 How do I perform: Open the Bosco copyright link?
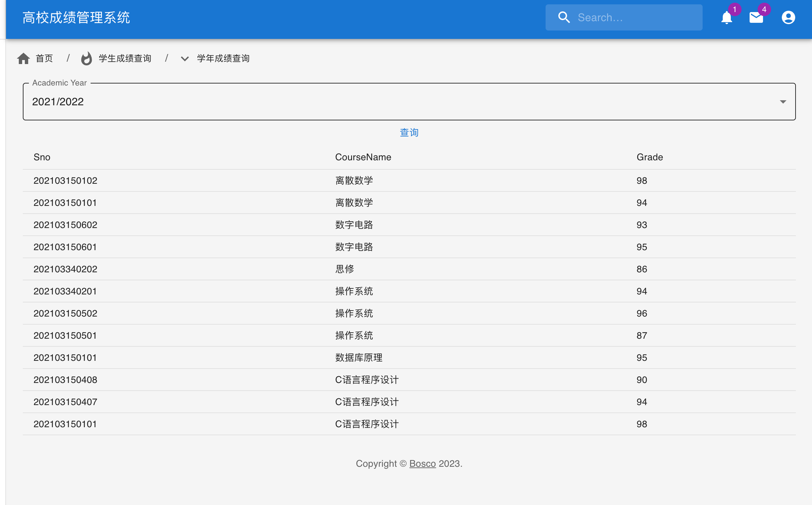coord(422,463)
